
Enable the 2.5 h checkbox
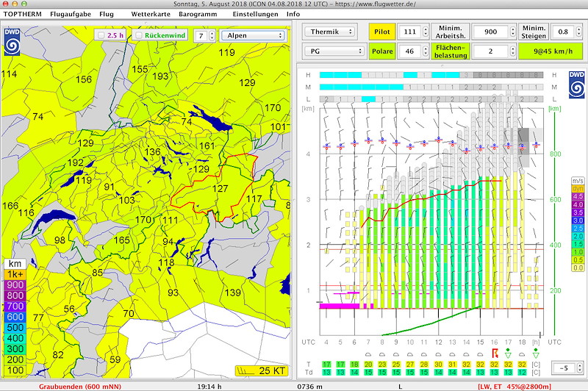pos(101,35)
